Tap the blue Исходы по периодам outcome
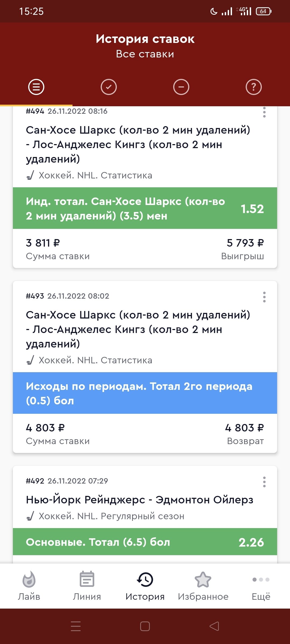The width and height of the screenshot is (290, 644). [x=145, y=393]
